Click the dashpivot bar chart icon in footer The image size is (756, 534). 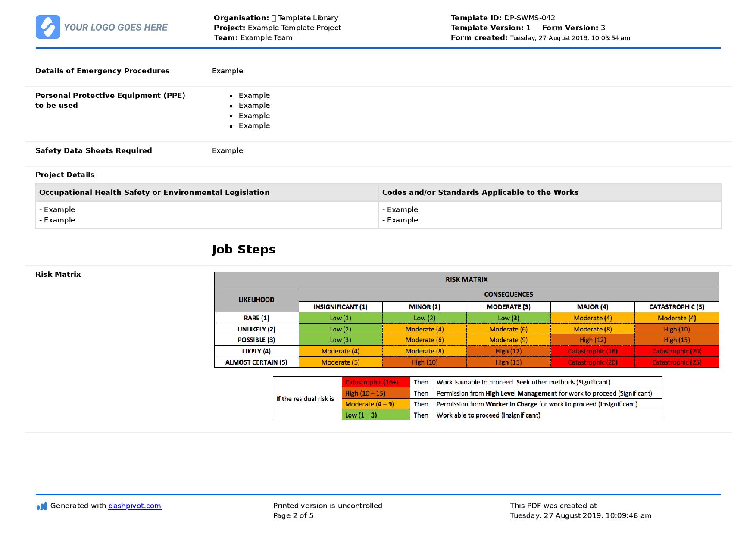click(42, 506)
